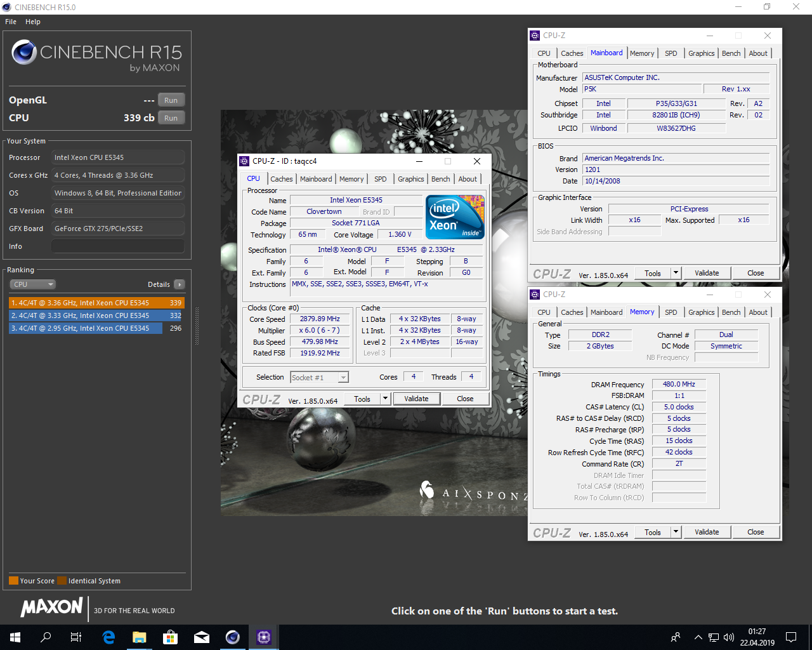Switch to Cinebench taskbar icon
Image resolution: width=812 pixels, height=650 pixels.
[233, 637]
